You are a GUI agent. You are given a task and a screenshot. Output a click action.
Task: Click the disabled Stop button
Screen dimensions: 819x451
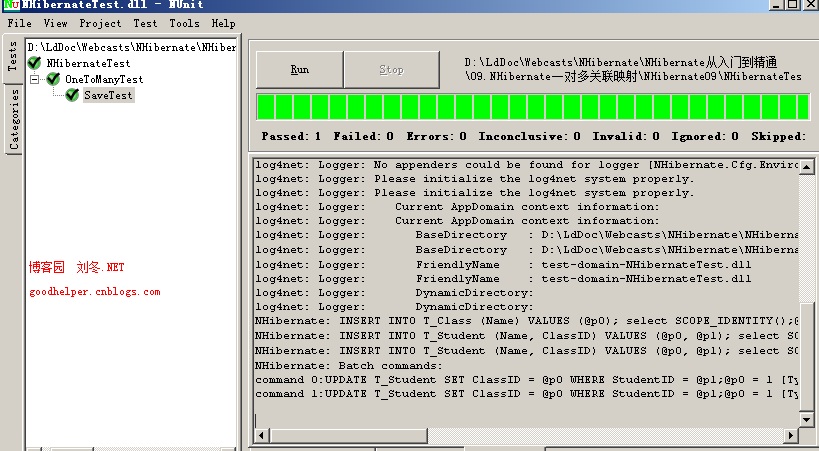(391, 70)
